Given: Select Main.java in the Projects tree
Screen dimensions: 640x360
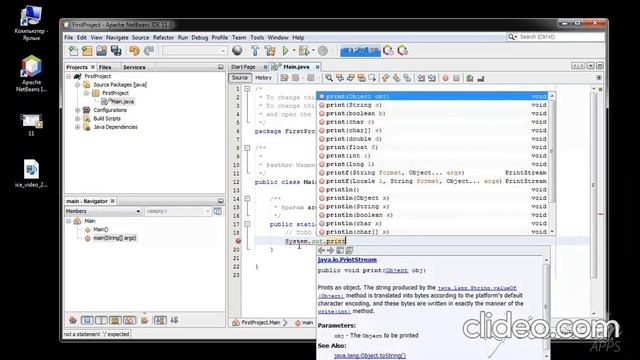Looking at the screenshot, I should point(122,102).
